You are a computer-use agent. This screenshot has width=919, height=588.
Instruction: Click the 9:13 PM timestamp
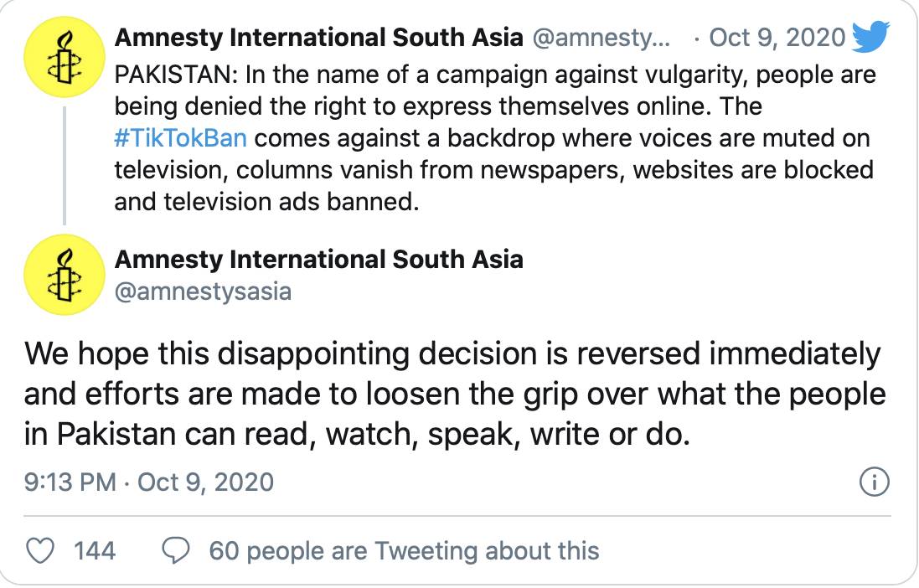tap(71, 482)
